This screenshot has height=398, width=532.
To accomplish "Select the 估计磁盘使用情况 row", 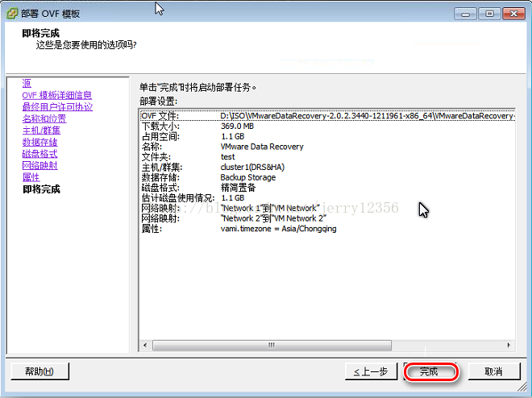I will [327, 197].
